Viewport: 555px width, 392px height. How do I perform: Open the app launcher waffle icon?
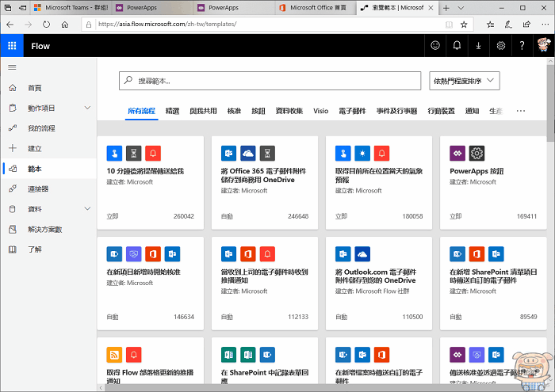click(x=12, y=46)
